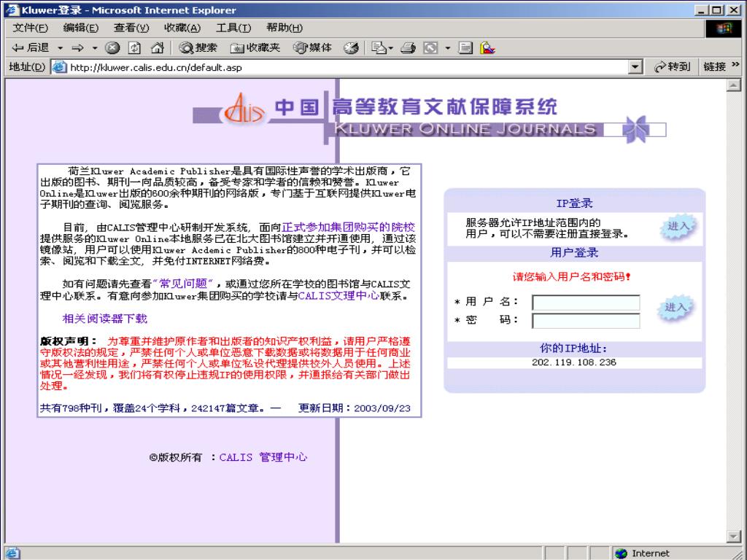Click the Back (后退) arrow button
The width and height of the screenshot is (747, 560).
pos(31,47)
